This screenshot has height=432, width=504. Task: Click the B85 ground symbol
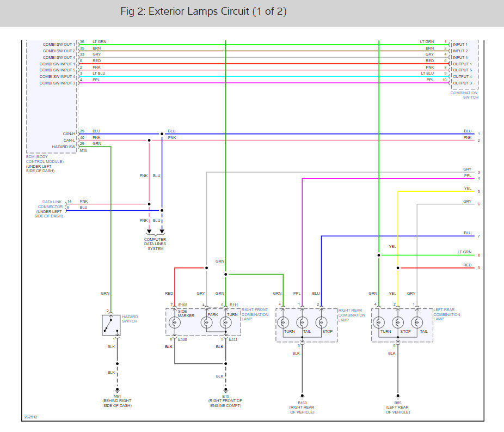398,397
